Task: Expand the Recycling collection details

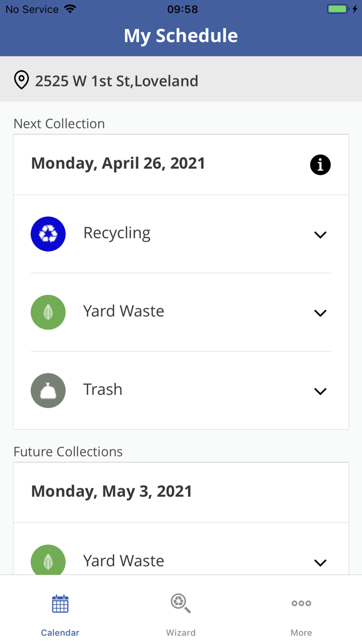Action: click(320, 234)
